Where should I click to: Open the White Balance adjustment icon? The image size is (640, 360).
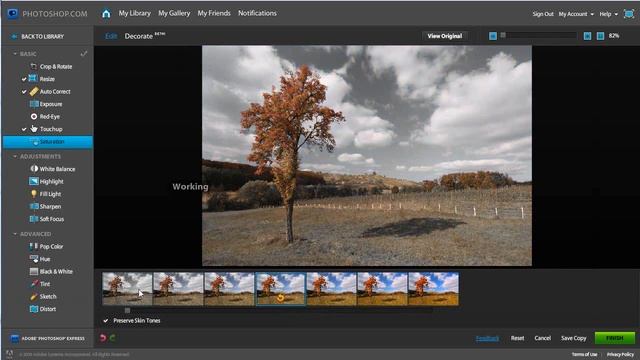(34, 168)
